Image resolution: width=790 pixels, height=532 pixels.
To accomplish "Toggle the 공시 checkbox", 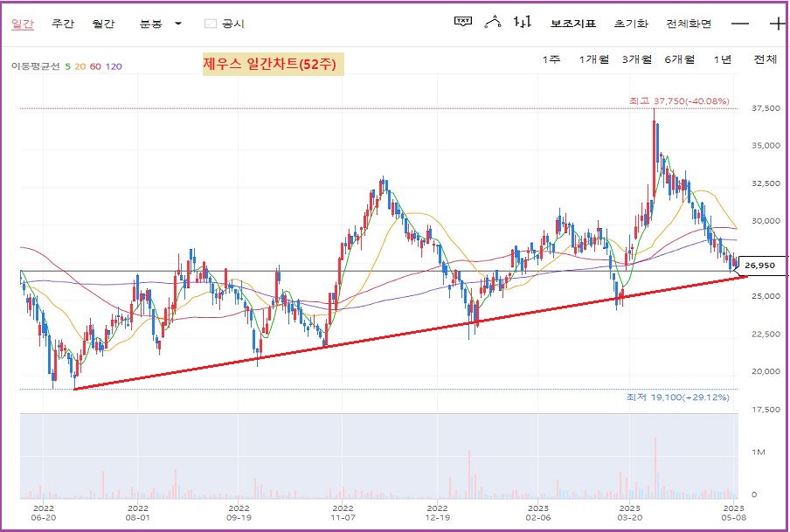I will (210, 24).
